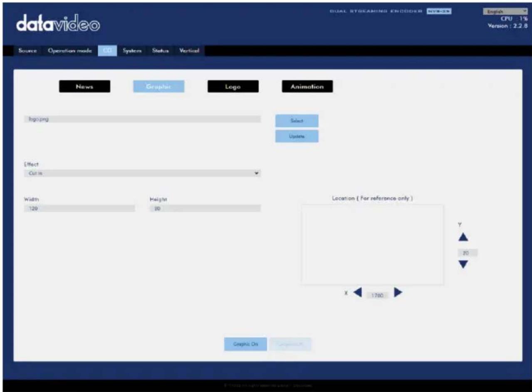The width and height of the screenshot is (532, 392).
Task: Click the Select file button
Action: coord(297,121)
